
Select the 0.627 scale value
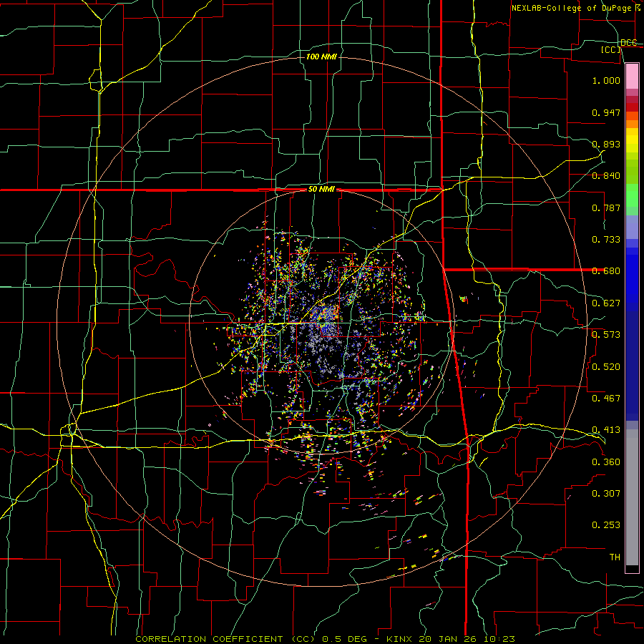[606, 303]
